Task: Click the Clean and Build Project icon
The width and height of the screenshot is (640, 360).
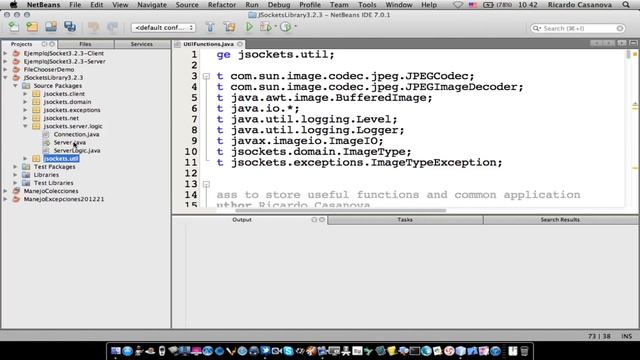Action: [x=230, y=27]
